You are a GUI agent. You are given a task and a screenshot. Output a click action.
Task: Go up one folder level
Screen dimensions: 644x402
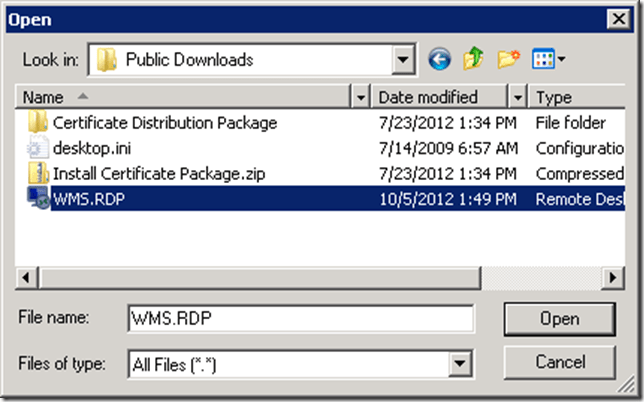[x=473, y=60]
